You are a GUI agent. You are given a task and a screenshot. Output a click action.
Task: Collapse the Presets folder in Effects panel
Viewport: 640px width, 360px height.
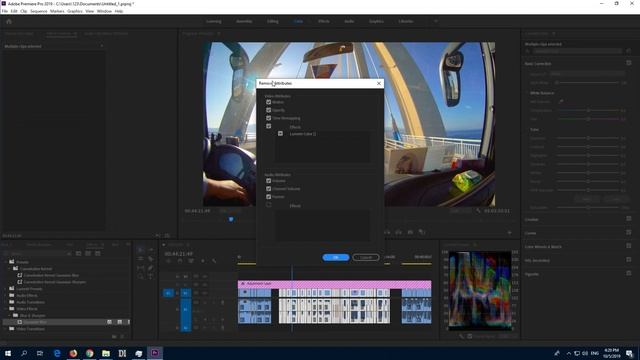point(6,262)
